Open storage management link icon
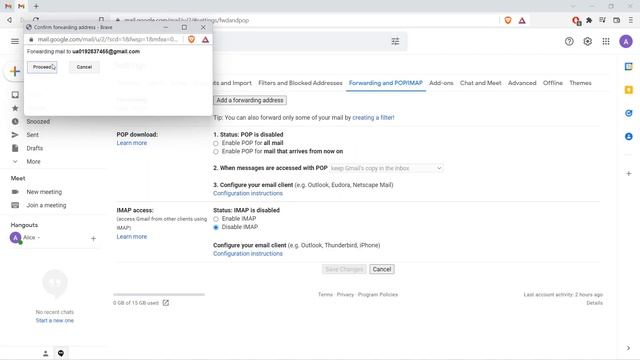This screenshot has width=640, height=360. tap(166, 303)
